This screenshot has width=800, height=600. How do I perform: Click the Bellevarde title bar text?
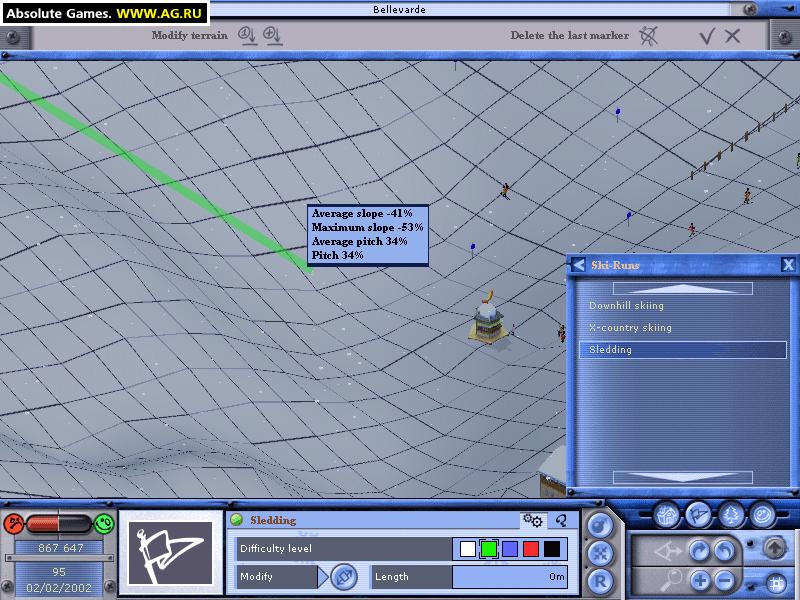coord(399,9)
